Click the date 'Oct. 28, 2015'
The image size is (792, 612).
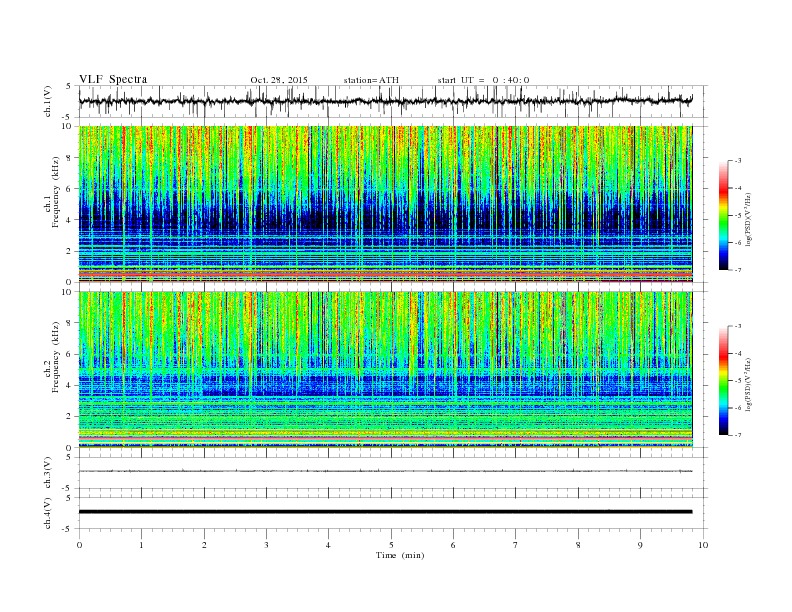click(x=279, y=80)
